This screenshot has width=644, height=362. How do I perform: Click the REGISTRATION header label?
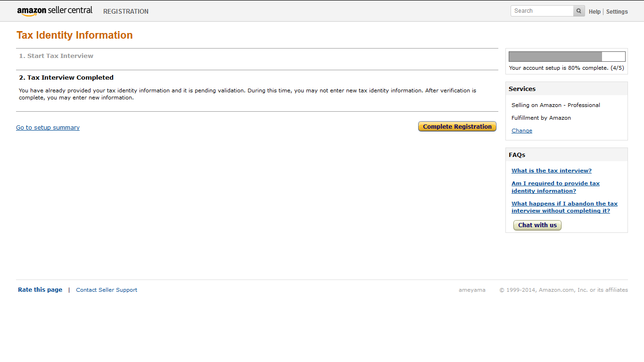(126, 11)
